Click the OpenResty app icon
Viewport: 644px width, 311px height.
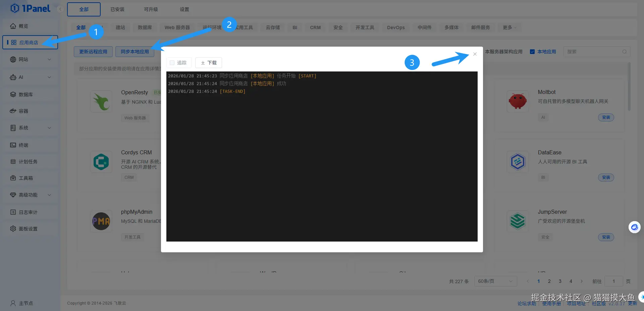pos(101,101)
